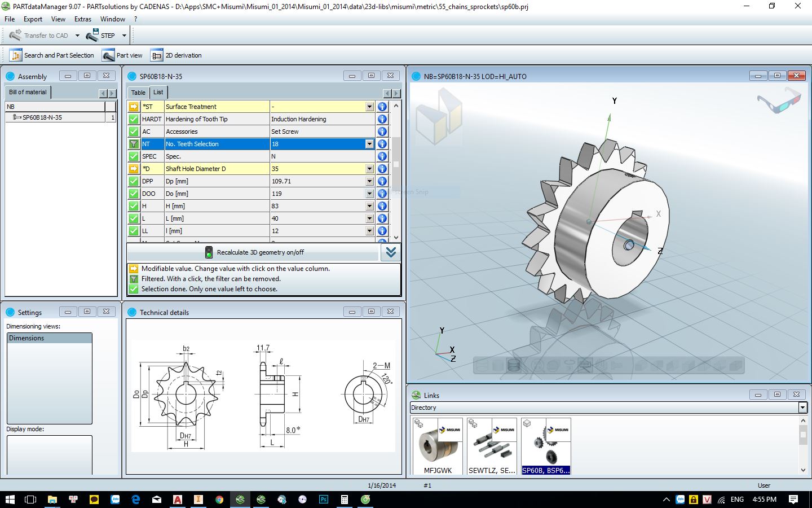Open the ? help menu
The image size is (812, 508).
click(135, 19)
